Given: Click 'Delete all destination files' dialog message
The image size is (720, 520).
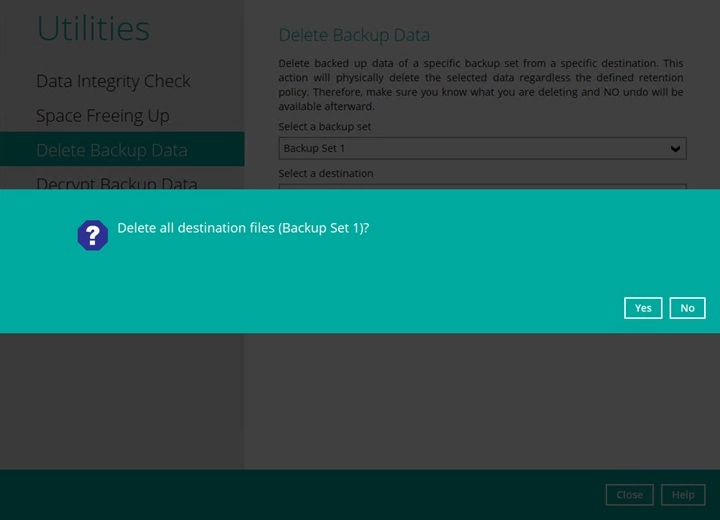Looking at the screenshot, I should pos(243,228).
